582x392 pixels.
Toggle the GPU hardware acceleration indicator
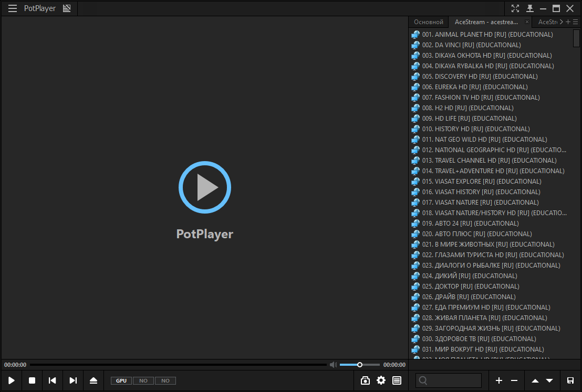click(121, 380)
